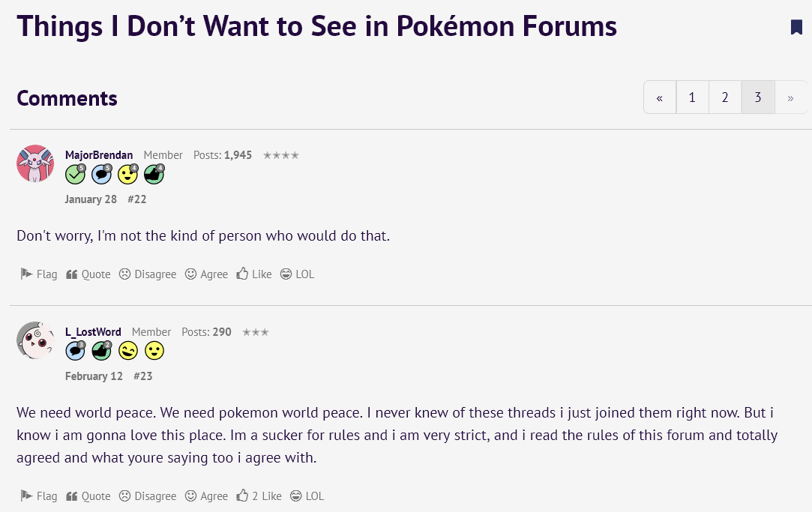Open MajorBrendan's Espeon avatar

[35, 163]
